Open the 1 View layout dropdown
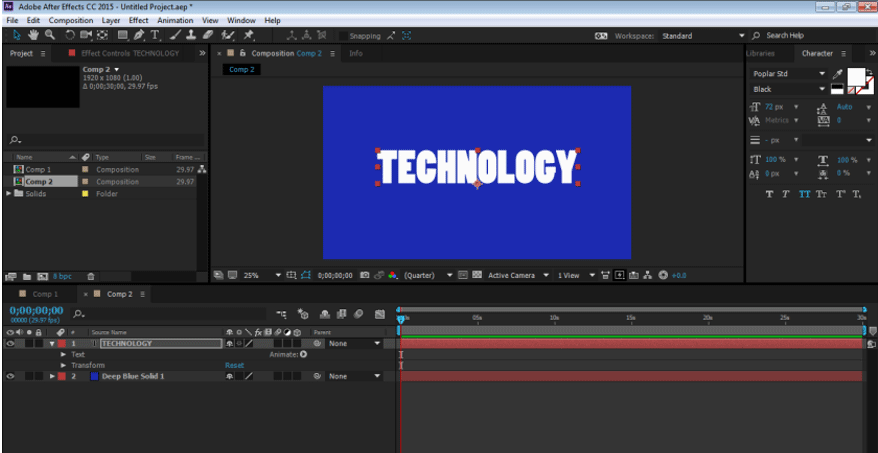Screen dimensions: 878x453 [576, 275]
